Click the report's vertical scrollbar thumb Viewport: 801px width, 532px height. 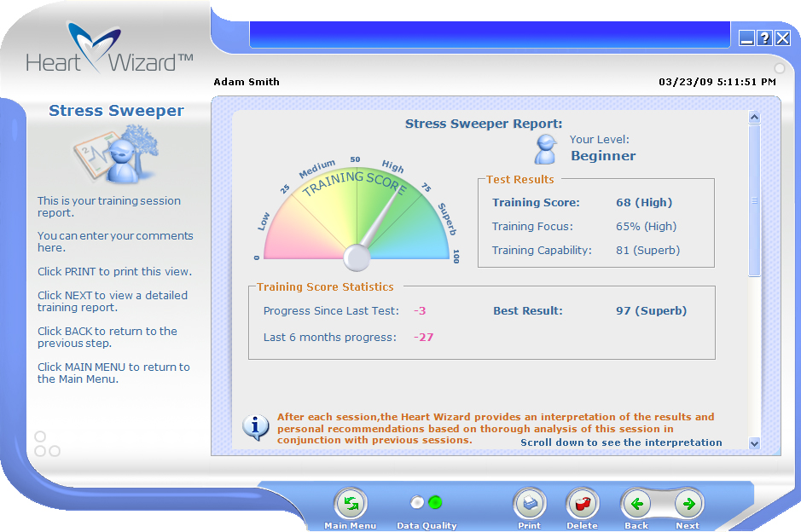[754, 200]
